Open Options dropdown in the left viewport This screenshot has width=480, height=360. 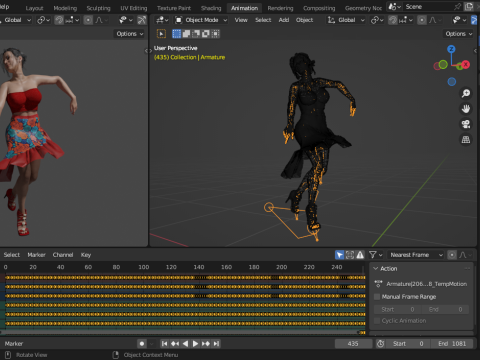[129, 34]
